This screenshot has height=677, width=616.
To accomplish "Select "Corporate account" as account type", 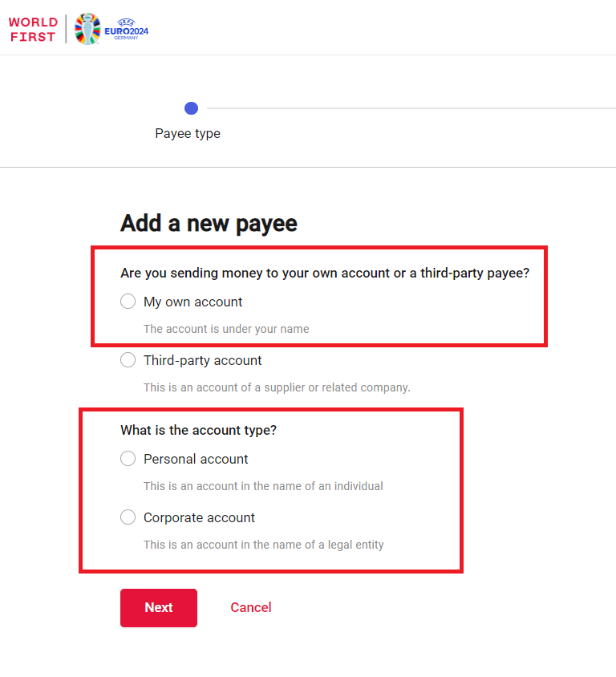I will pos(128,517).
